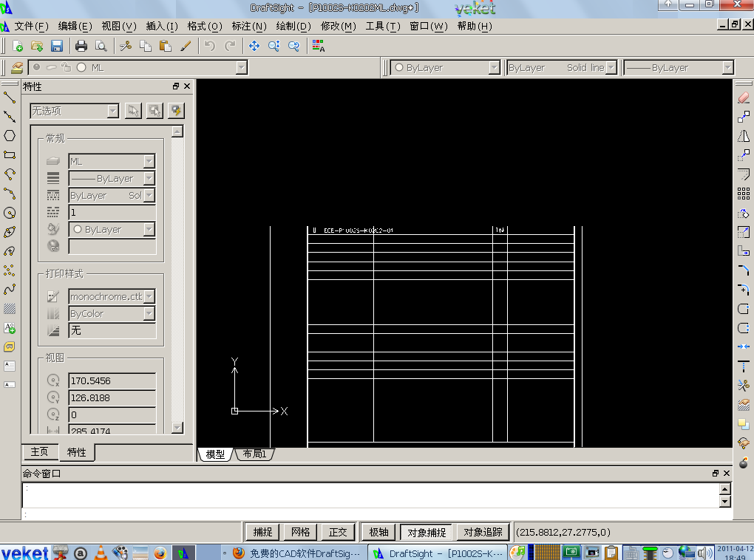Toggle 捕捉 snap mode
This screenshot has height=560, width=754.
(262, 532)
